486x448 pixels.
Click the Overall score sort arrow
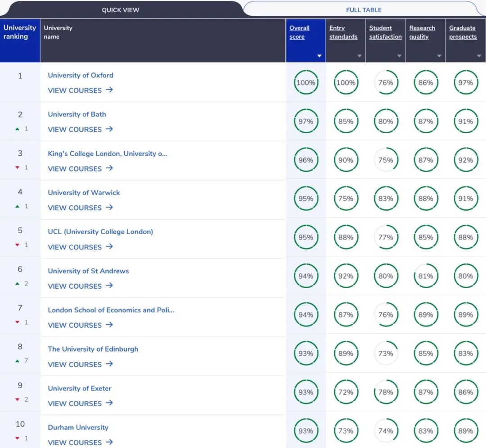319,56
